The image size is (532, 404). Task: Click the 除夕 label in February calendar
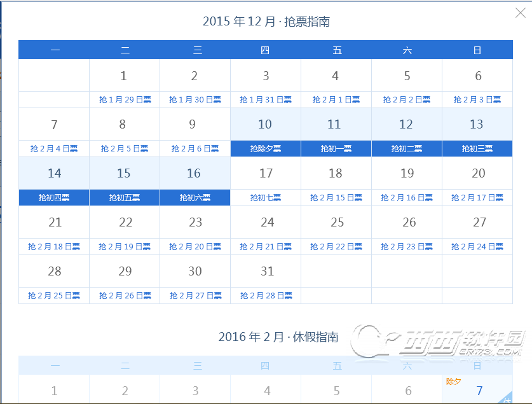click(453, 381)
